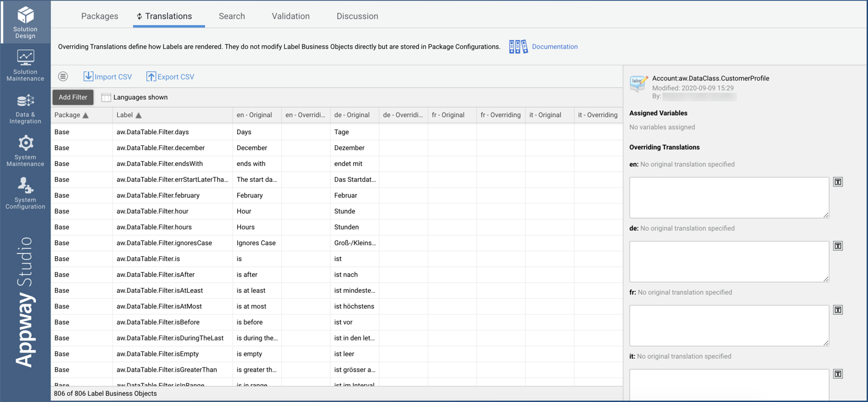Switch to the Packages tab
The width and height of the screenshot is (868, 402).
tap(99, 16)
